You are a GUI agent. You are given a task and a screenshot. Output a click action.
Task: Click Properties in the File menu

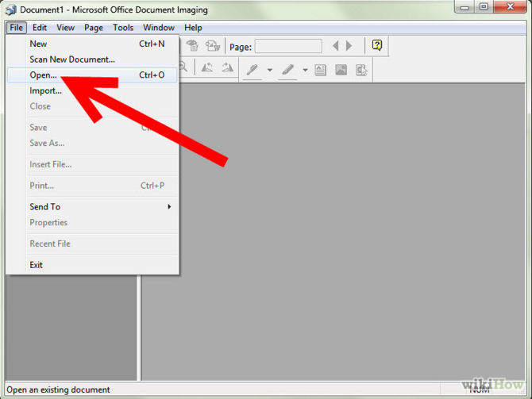[x=92, y=222]
